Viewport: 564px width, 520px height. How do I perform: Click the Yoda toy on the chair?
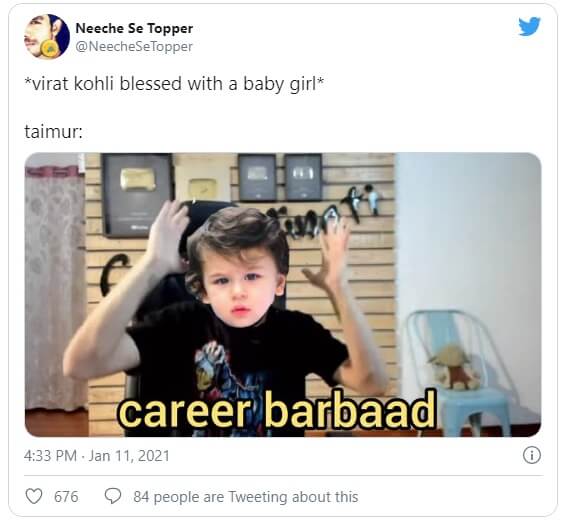454,367
